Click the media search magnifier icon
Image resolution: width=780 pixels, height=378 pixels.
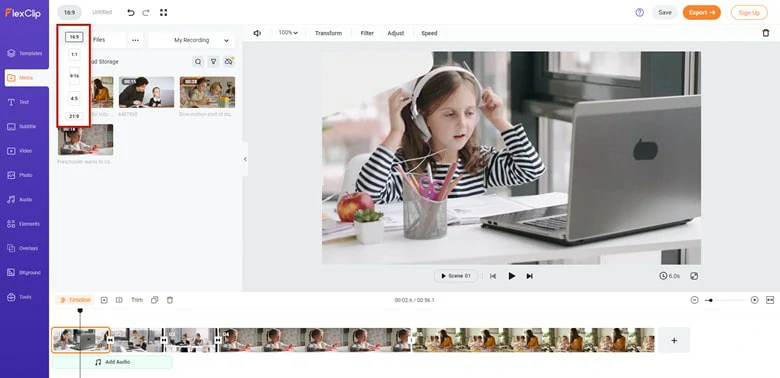click(198, 62)
